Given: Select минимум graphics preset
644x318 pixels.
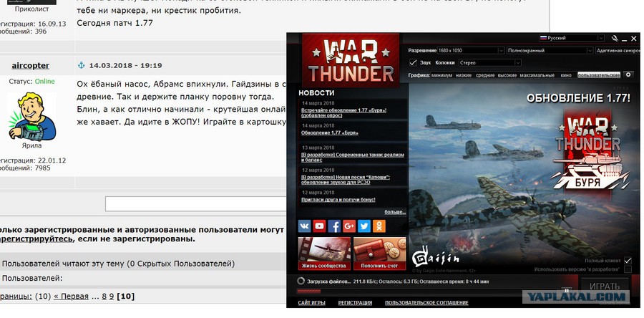Looking at the screenshot, I should coord(441,76).
